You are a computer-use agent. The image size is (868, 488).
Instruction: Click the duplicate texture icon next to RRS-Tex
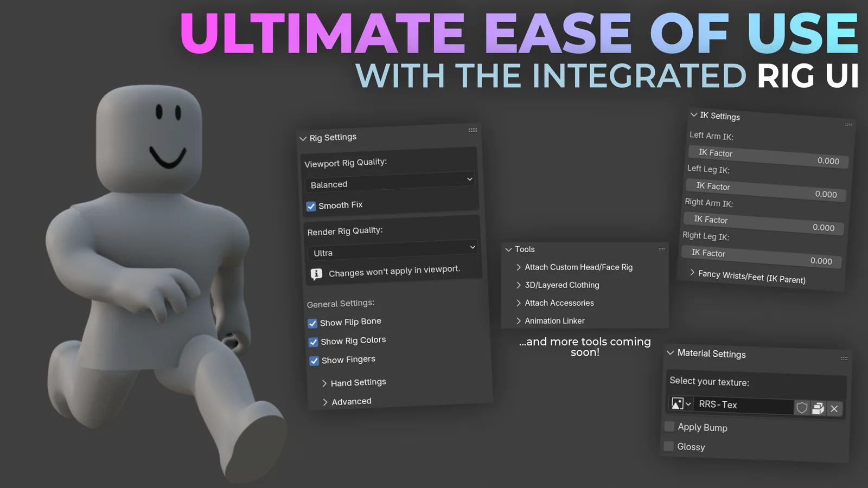pyautogui.click(x=818, y=408)
